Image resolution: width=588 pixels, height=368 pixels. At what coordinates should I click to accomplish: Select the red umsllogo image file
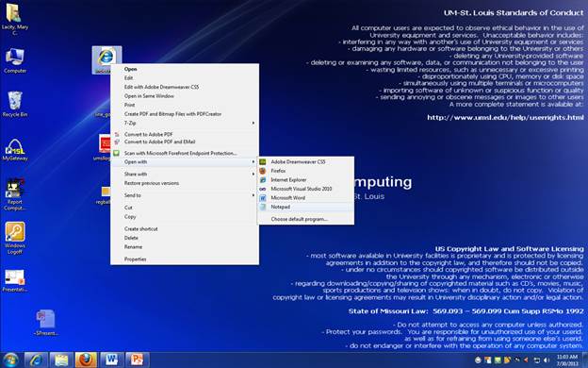pos(105,144)
